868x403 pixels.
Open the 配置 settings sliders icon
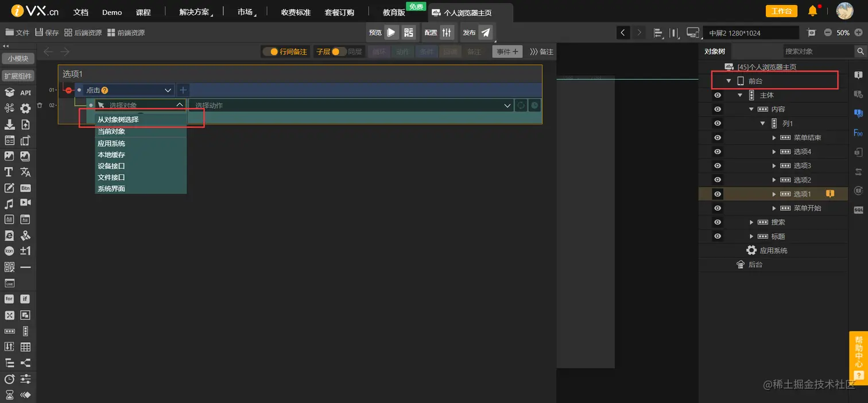tap(447, 33)
